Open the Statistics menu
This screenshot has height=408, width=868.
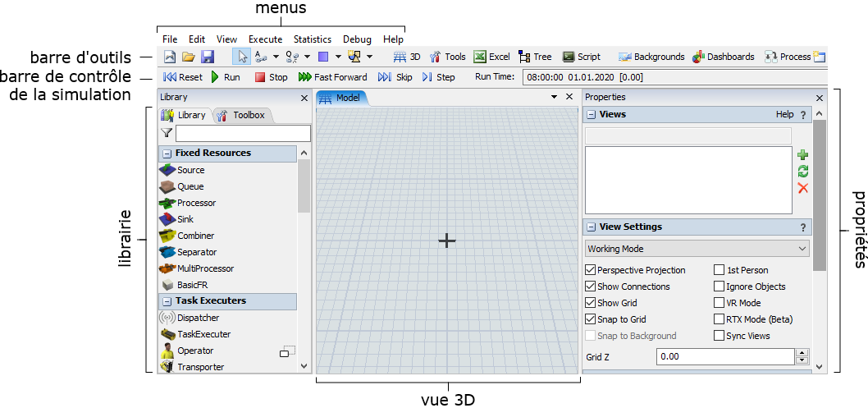(x=312, y=39)
